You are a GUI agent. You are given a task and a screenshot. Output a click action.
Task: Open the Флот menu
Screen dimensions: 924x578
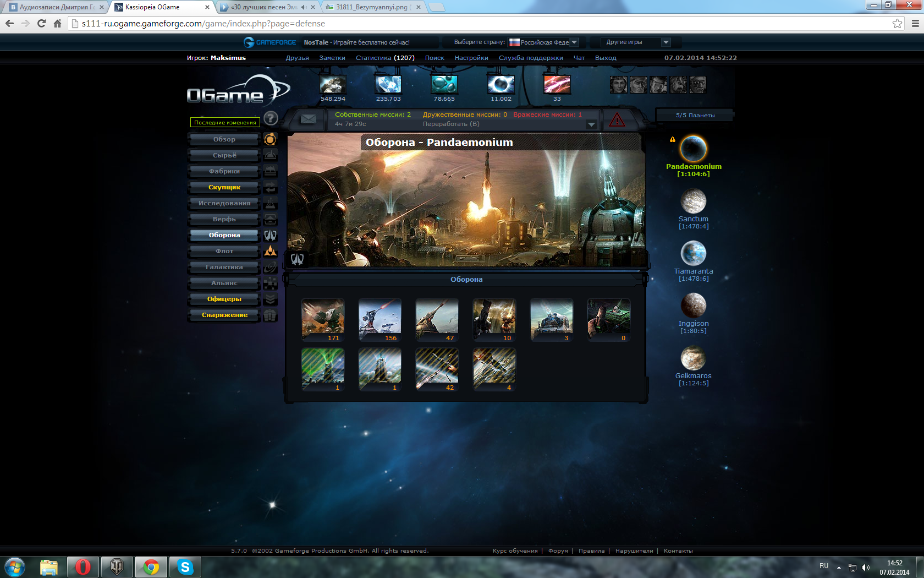pos(224,251)
